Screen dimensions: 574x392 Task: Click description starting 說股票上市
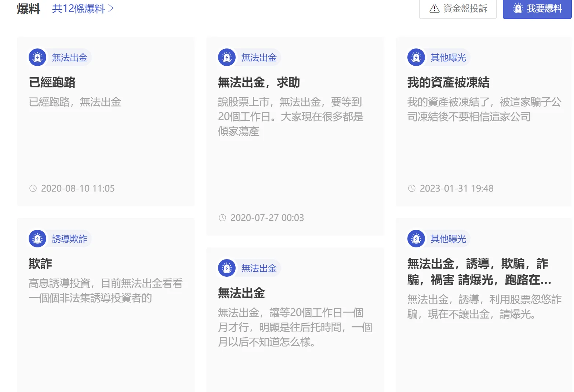(291, 116)
